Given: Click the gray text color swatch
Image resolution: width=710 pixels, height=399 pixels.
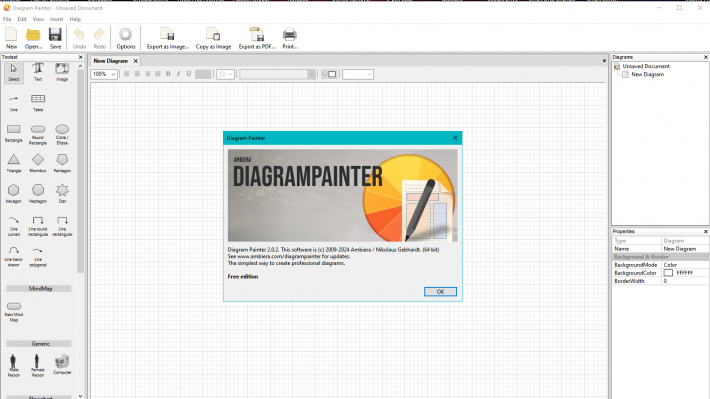Looking at the screenshot, I should [x=203, y=74].
